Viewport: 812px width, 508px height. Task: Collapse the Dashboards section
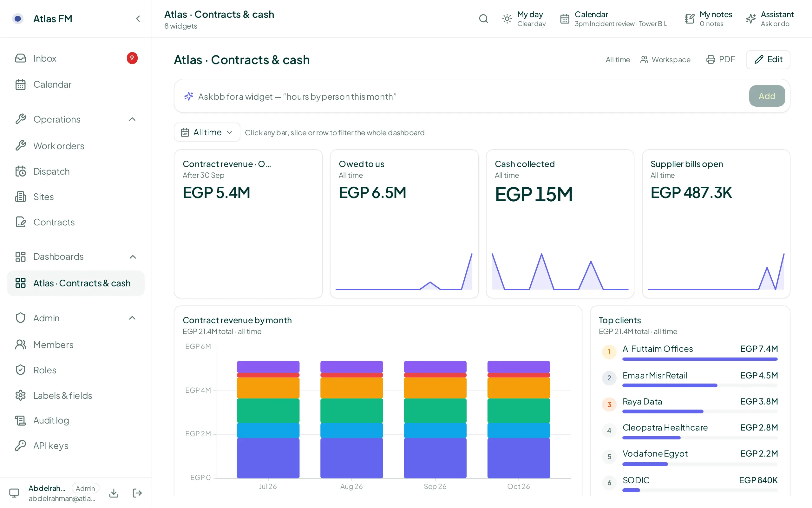[x=133, y=257]
